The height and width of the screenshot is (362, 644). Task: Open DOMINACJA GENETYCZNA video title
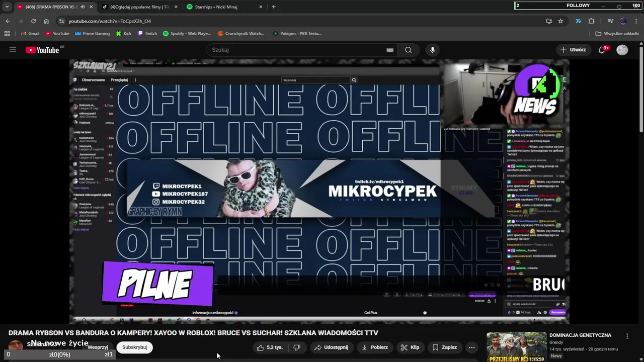point(580,335)
